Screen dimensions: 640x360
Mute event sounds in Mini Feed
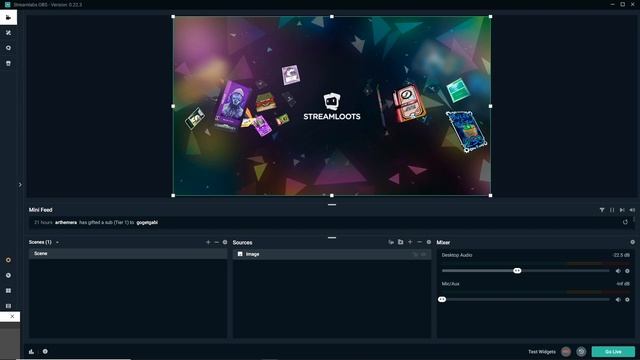pos(632,210)
